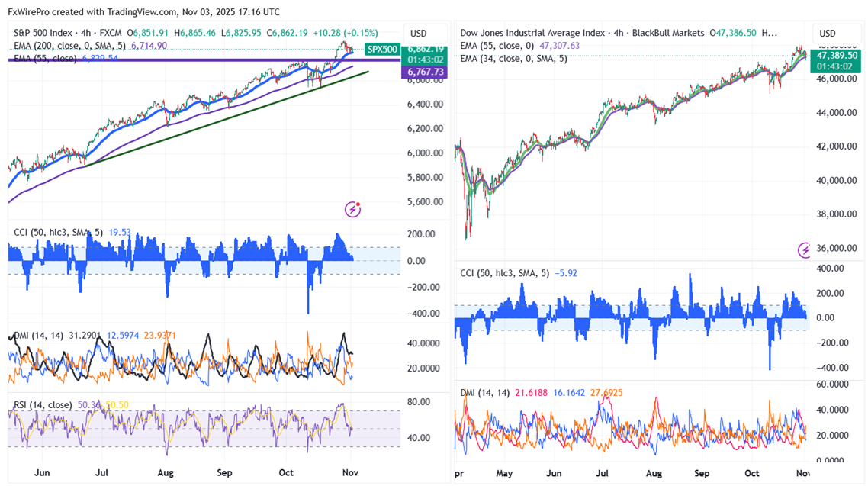Click the lightning events icon on S&P 500 chart

pyautogui.click(x=352, y=209)
